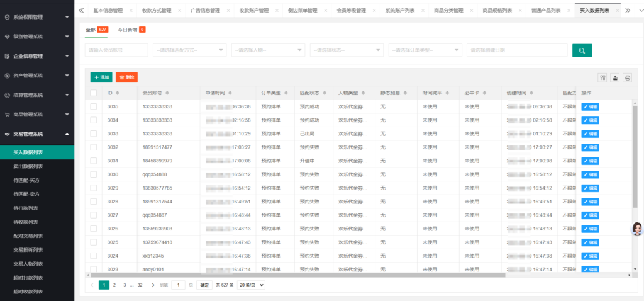Open the 请选择状态 dropdown
This screenshot has height=301, width=644.
click(x=347, y=50)
